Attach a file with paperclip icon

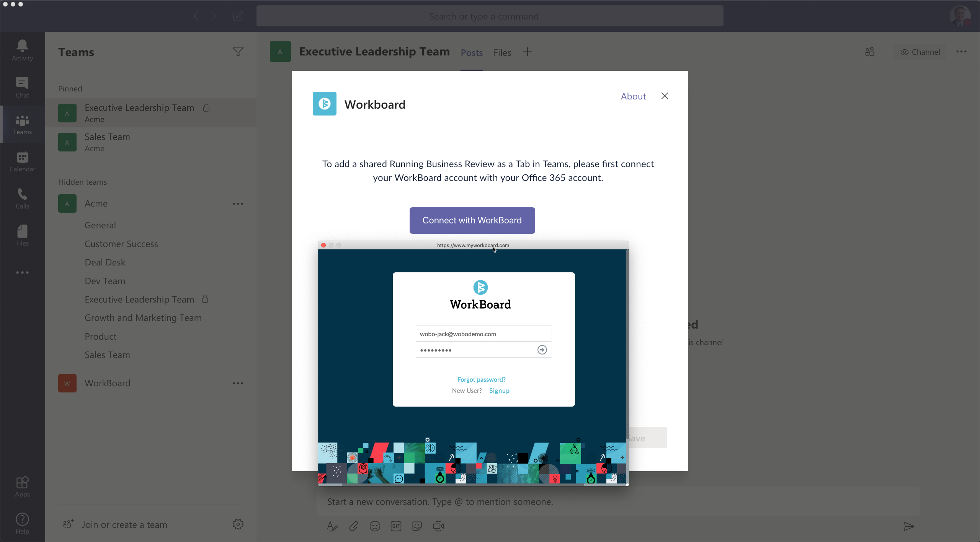pyautogui.click(x=353, y=526)
